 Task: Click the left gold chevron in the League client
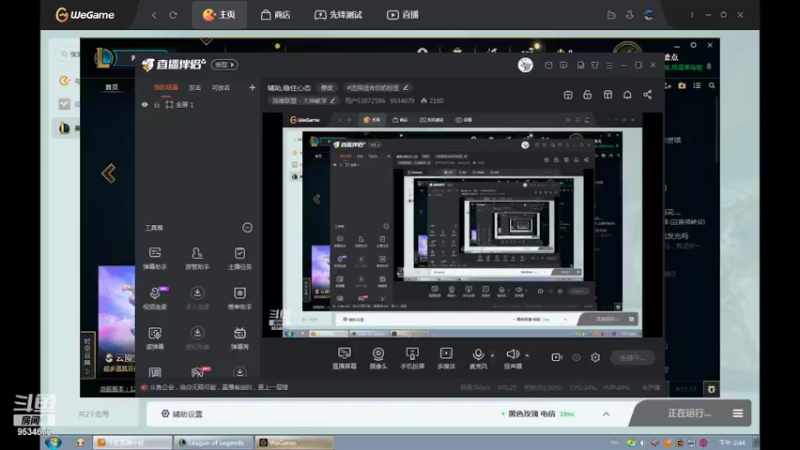coord(108,174)
